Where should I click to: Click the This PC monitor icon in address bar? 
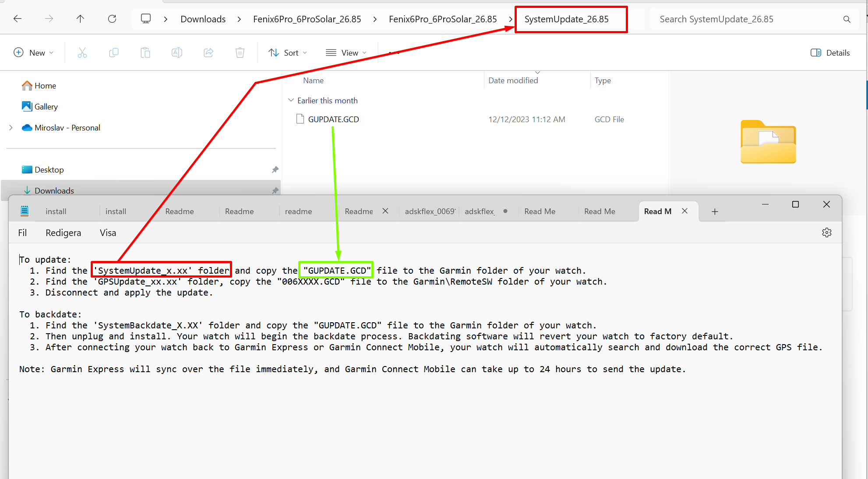pos(146,19)
